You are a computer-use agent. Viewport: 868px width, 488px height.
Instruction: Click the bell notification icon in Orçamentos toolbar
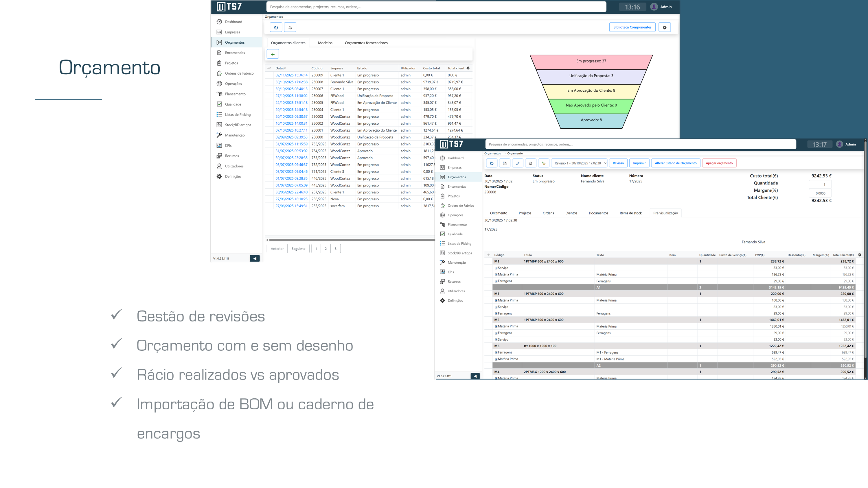290,27
